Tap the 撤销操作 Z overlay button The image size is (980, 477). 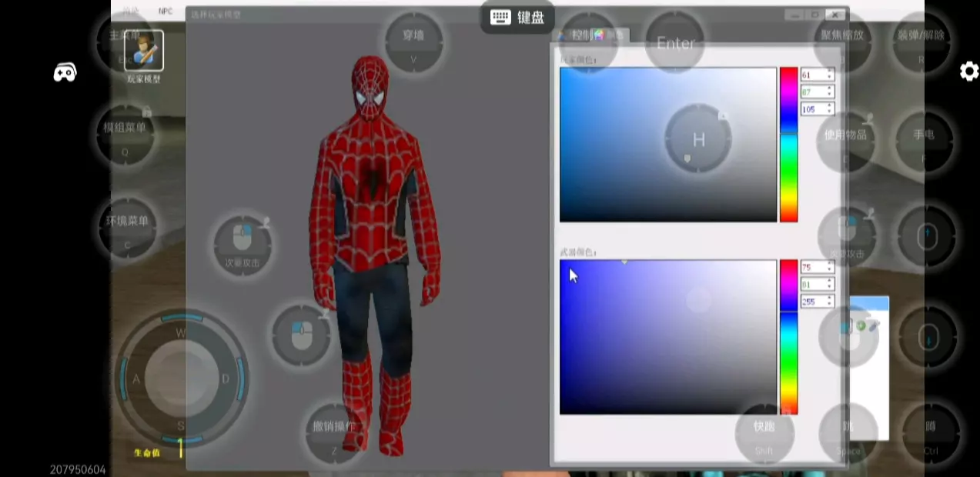[334, 433]
